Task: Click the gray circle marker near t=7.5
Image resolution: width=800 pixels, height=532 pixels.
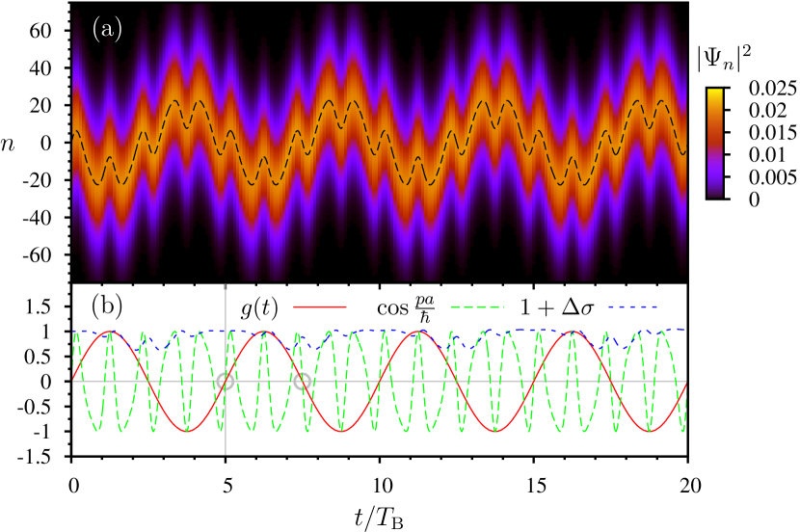Action: click(x=302, y=381)
